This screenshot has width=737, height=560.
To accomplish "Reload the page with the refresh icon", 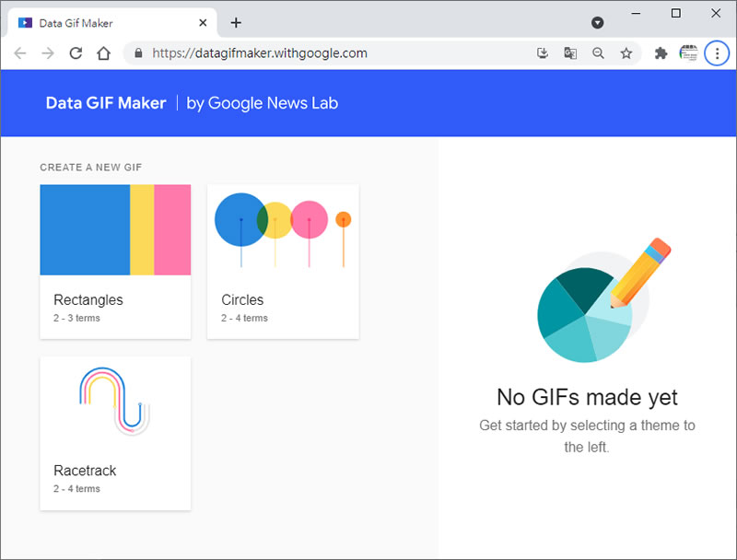I will coord(76,53).
